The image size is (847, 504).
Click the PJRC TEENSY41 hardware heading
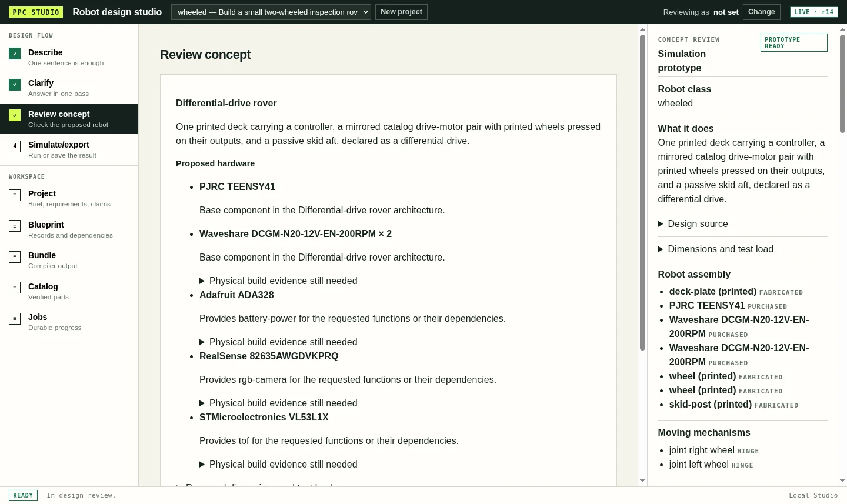click(237, 187)
